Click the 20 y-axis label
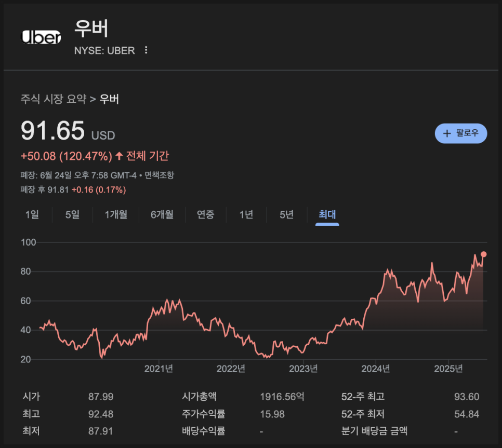Screen dimensions: 502x448 25,359
